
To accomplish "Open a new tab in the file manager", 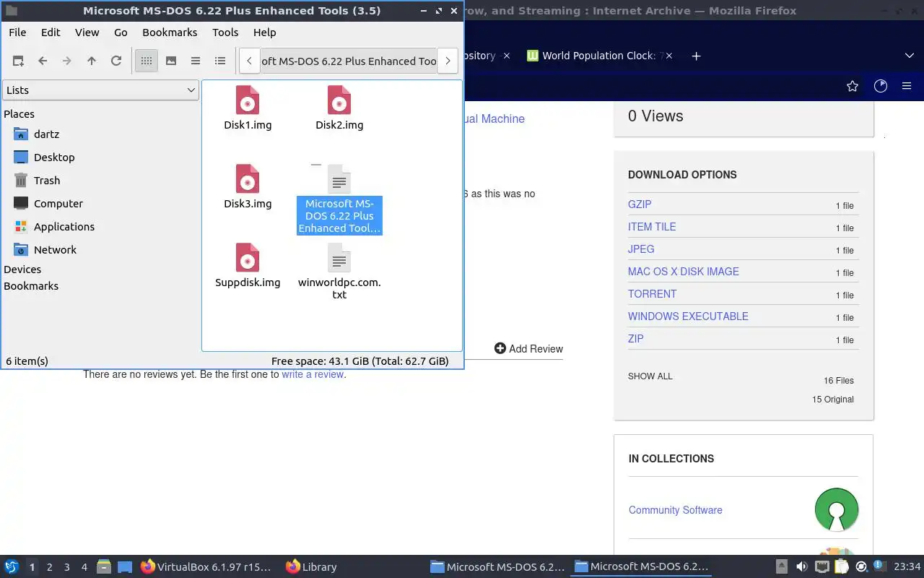I will click(x=18, y=61).
